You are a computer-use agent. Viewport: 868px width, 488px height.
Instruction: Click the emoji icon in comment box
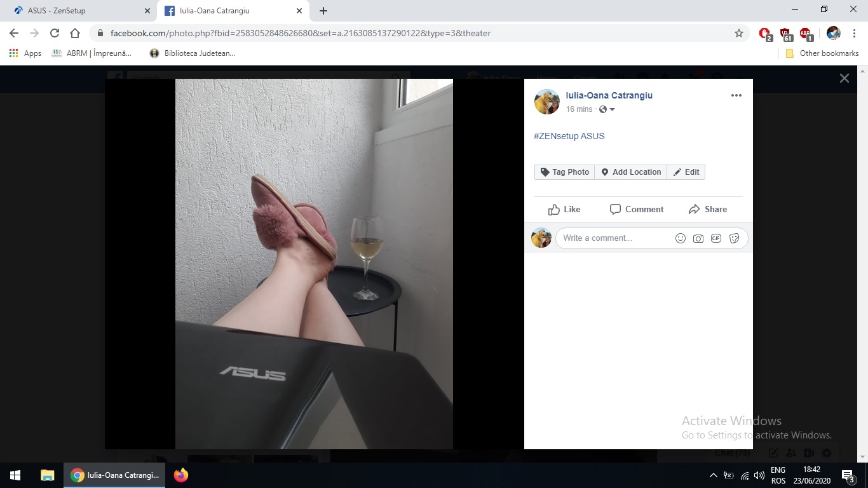click(x=680, y=238)
